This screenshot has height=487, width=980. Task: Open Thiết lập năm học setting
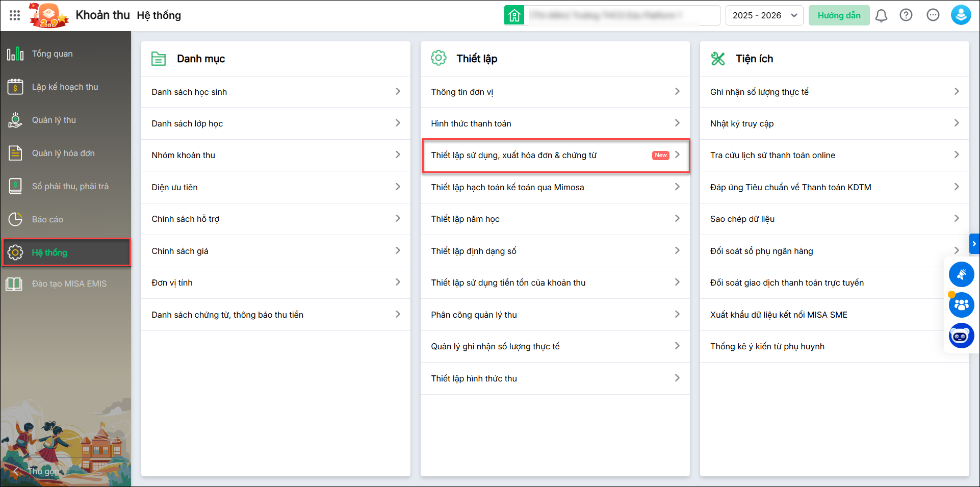pos(555,219)
